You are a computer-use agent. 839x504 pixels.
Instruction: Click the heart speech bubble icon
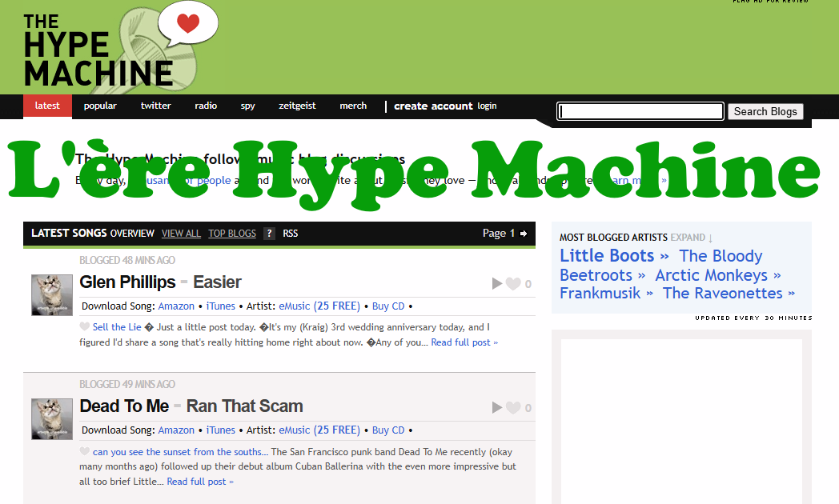pos(188,23)
